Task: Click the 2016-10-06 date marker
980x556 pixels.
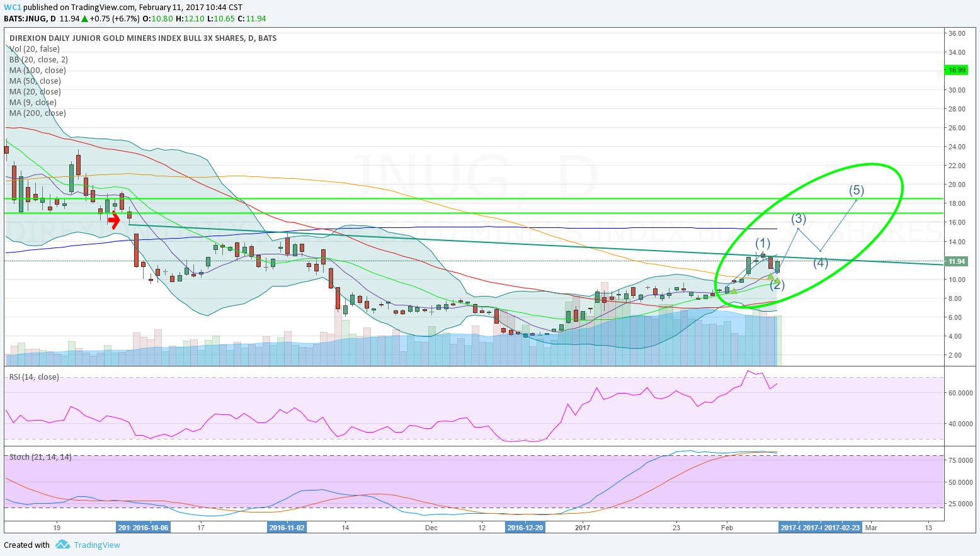Action: click(150, 527)
